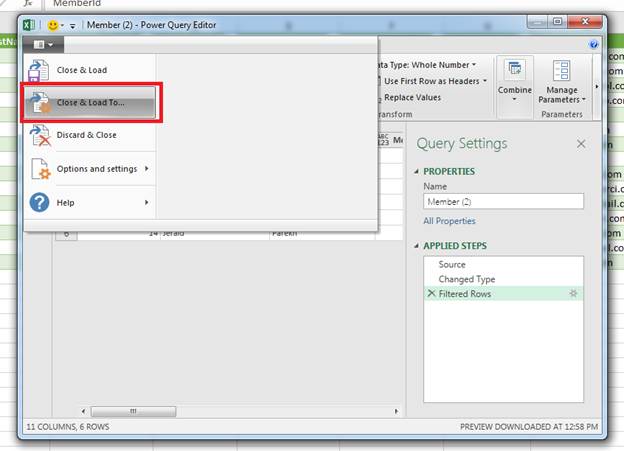
Task: Delete the Filtered Rows step using X icon
Action: (x=431, y=294)
